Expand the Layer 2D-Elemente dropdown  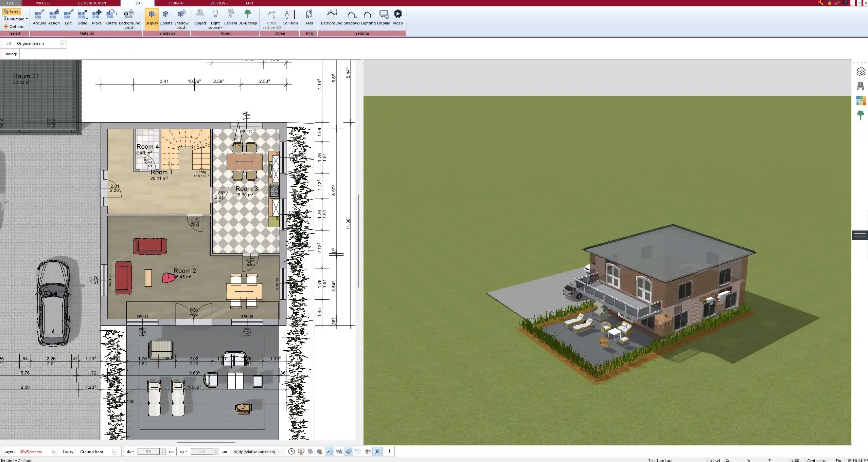54,452
